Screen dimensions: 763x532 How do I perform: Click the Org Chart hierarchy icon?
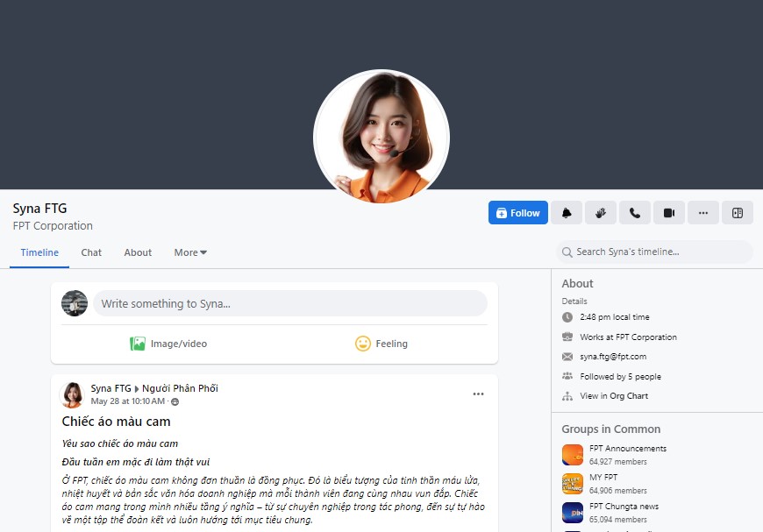[567, 396]
